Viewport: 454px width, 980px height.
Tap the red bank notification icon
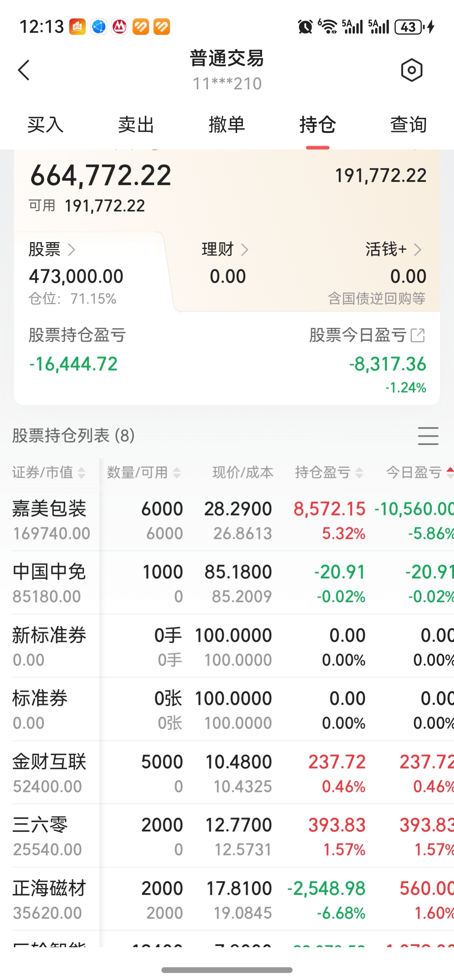120,27
